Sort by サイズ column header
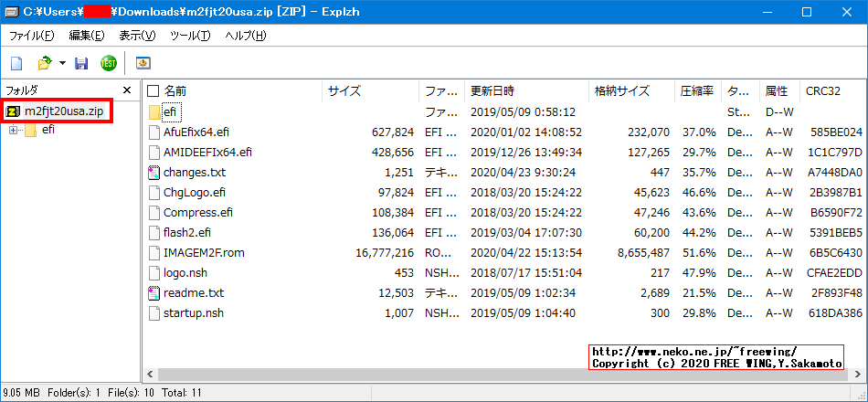Image resolution: width=868 pixels, height=402 pixels. click(x=344, y=90)
